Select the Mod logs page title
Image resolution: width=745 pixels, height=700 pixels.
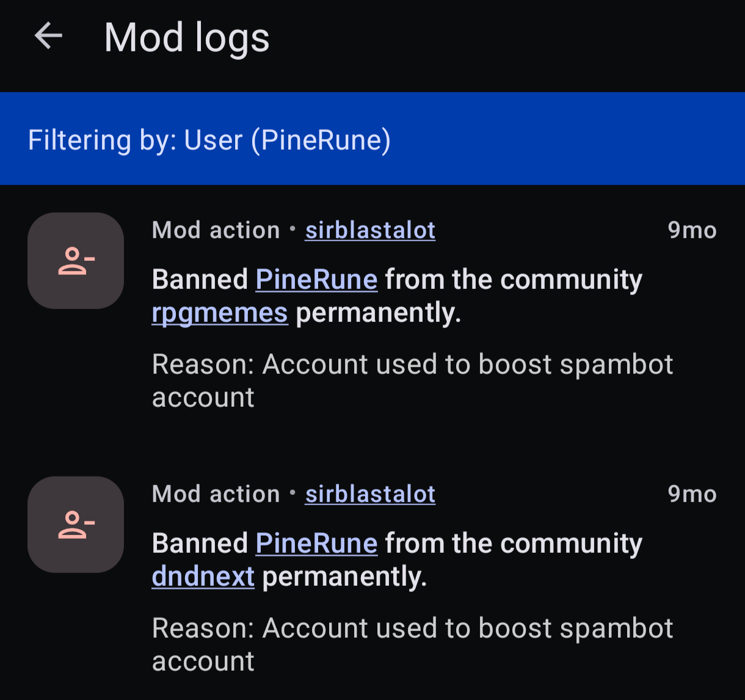(187, 38)
